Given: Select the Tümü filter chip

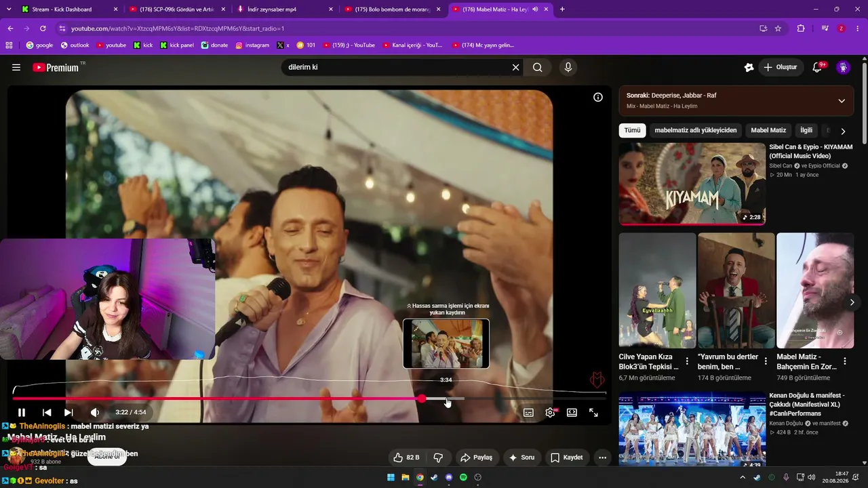Looking at the screenshot, I should [x=632, y=130].
